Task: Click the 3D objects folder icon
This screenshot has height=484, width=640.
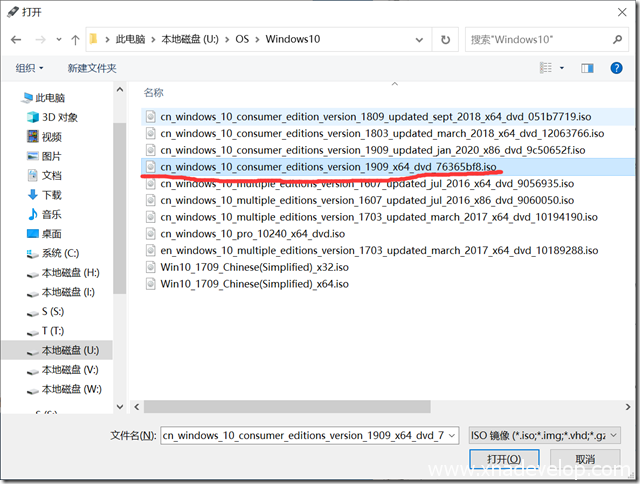Action: click(x=33, y=117)
